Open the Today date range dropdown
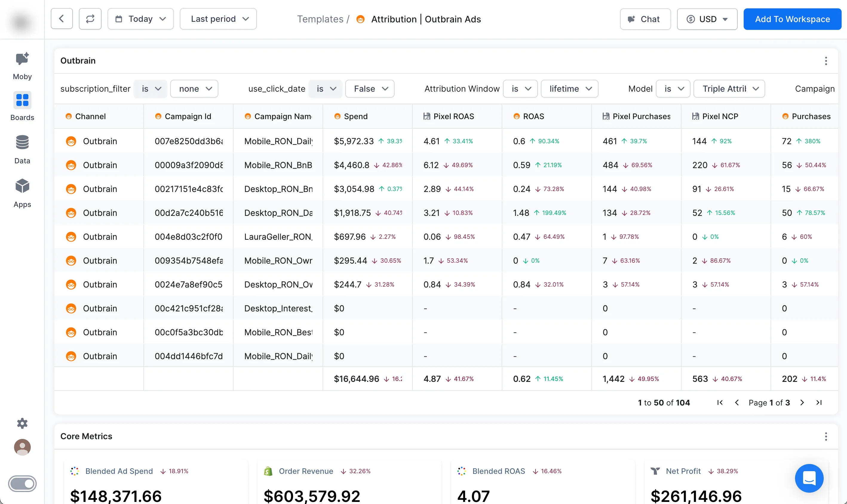This screenshot has height=504, width=847. (x=140, y=19)
